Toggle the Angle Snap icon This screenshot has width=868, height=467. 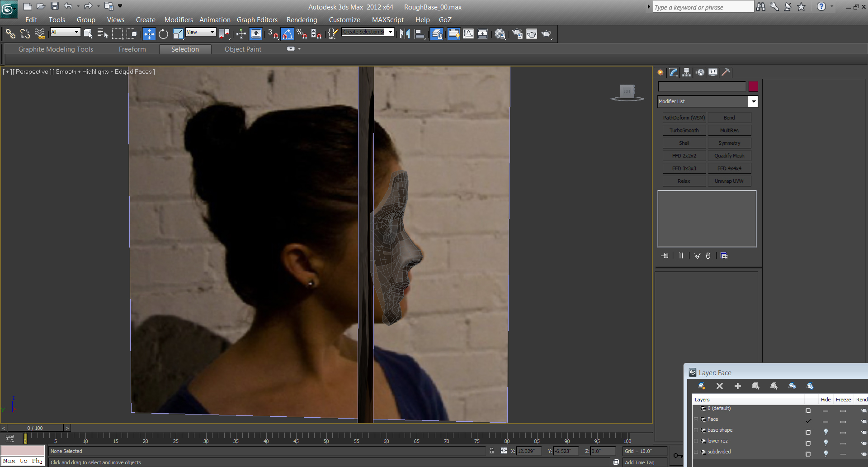point(288,34)
